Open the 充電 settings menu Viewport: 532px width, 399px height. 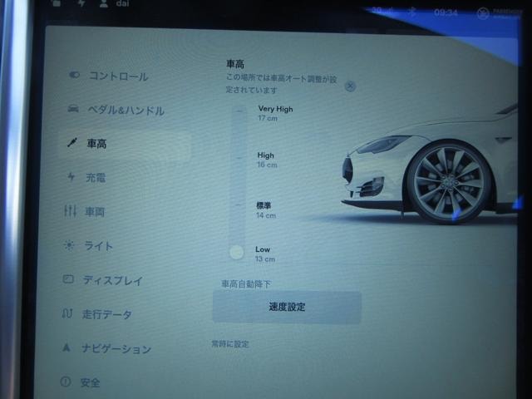[96, 177]
